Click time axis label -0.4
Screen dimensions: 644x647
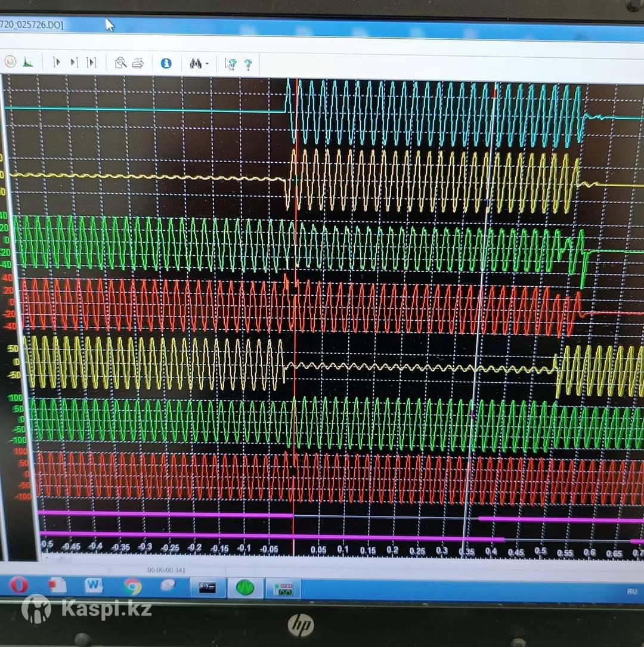95,546
